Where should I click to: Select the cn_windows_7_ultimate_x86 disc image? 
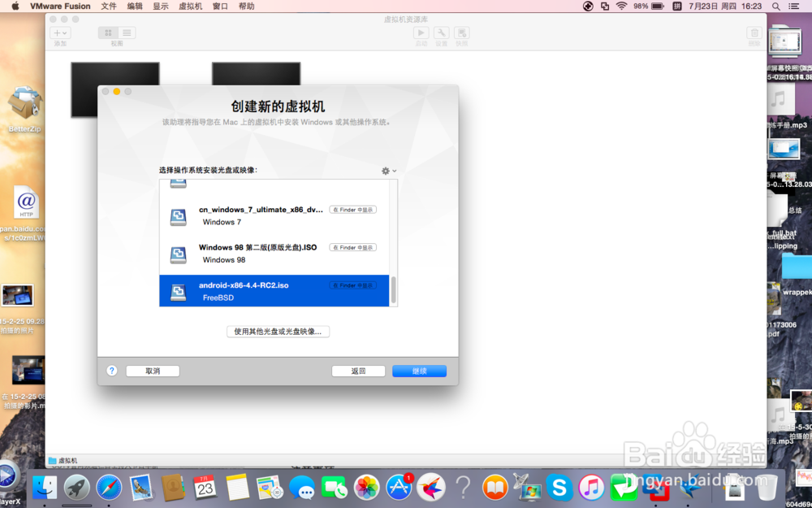tap(274, 215)
